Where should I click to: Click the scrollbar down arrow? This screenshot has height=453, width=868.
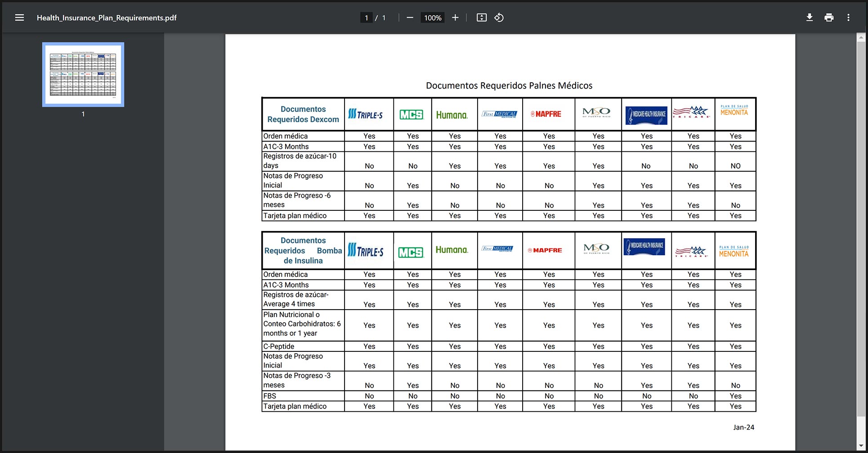click(x=861, y=445)
